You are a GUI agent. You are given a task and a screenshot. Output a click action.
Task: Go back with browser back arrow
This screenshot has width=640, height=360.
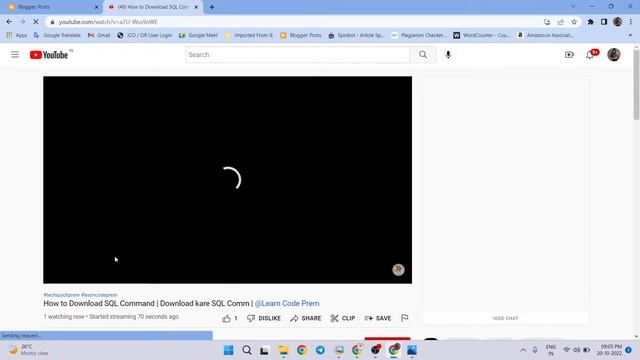coord(9,22)
